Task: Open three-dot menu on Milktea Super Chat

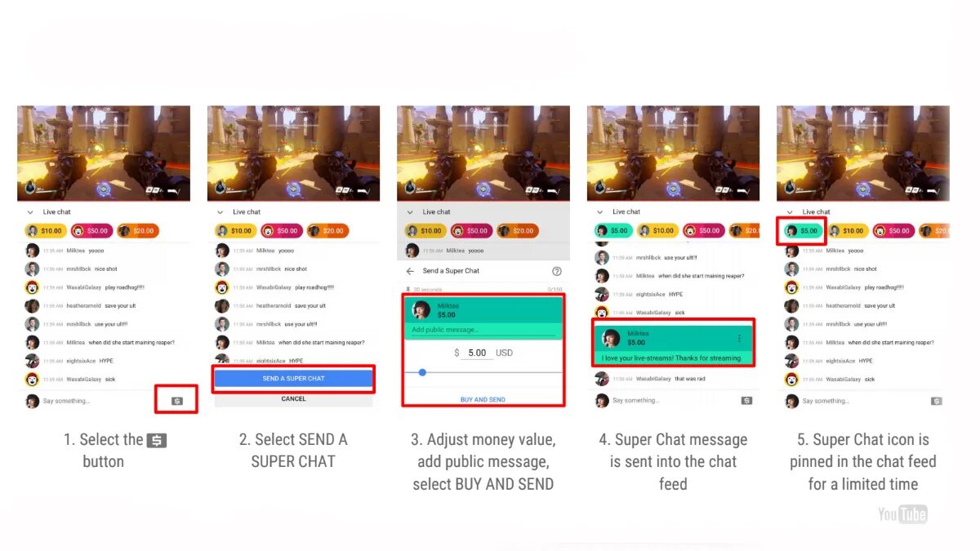Action: [x=740, y=339]
